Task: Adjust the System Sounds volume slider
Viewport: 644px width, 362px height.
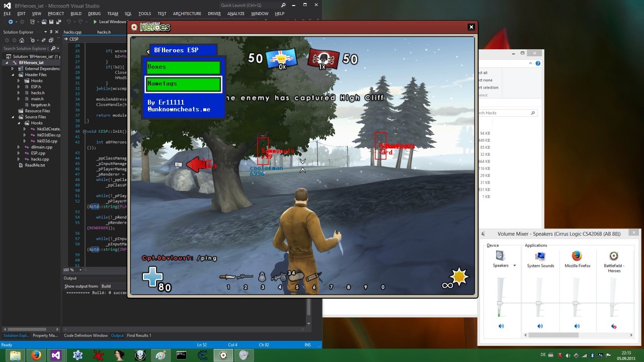Action: (539, 303)
